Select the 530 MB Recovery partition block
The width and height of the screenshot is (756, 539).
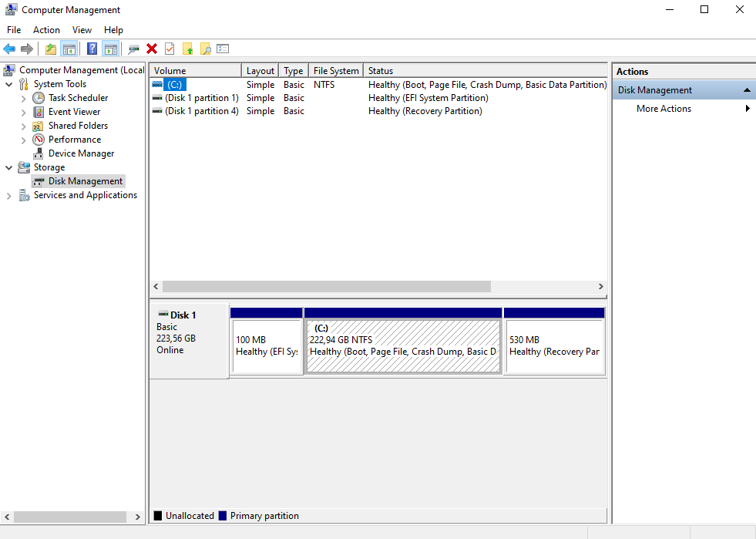point(554,345)
